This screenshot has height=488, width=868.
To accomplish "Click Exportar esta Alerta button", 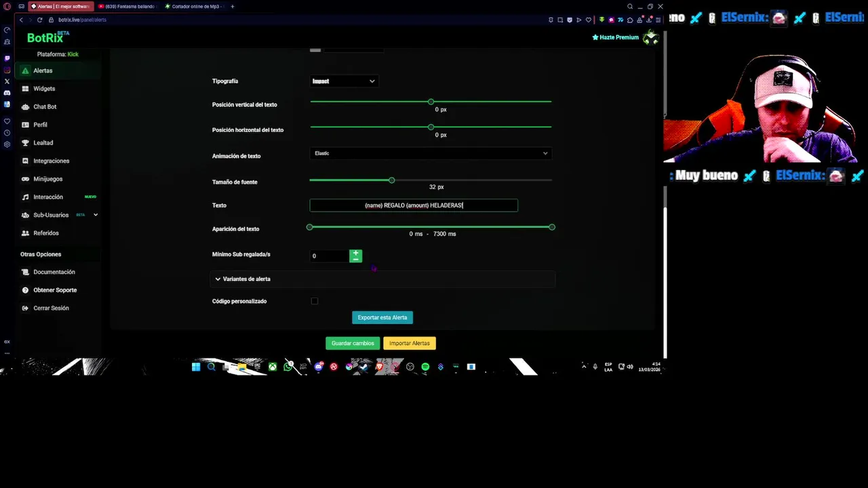I will click(382, 318).
